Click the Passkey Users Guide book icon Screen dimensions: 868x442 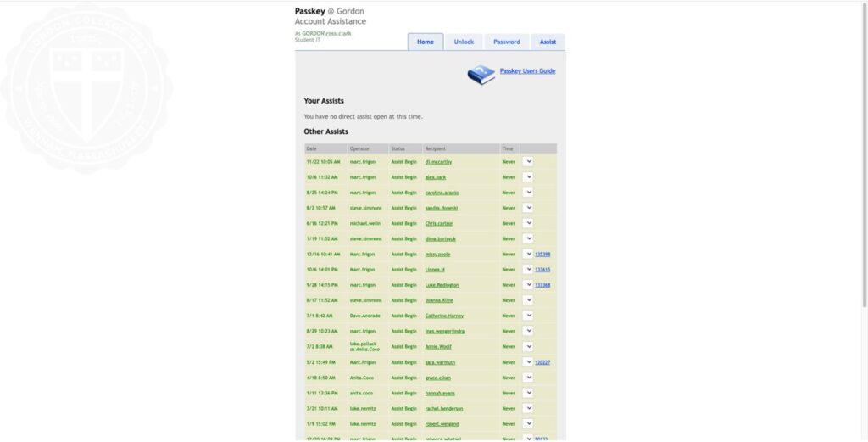[481, 74]
